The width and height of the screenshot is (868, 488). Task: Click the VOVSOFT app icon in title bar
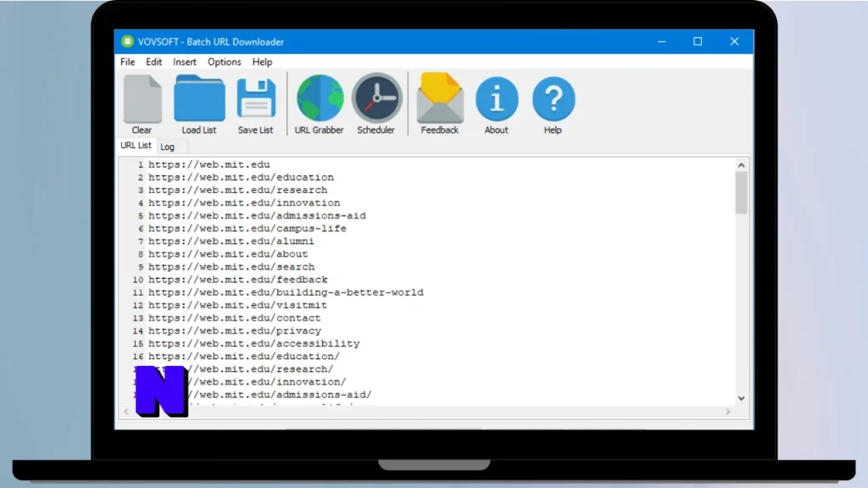pyautogui.click(x=127, y=42)
